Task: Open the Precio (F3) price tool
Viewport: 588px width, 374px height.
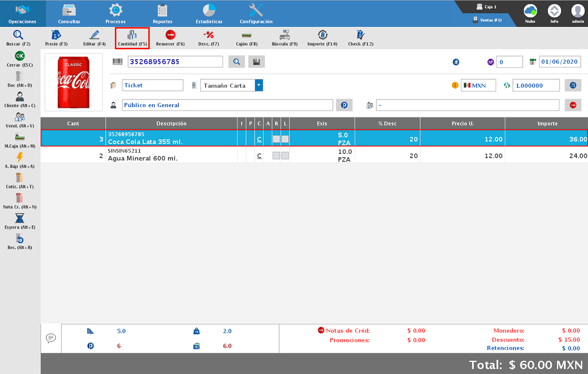Action: tap(56, 35)
